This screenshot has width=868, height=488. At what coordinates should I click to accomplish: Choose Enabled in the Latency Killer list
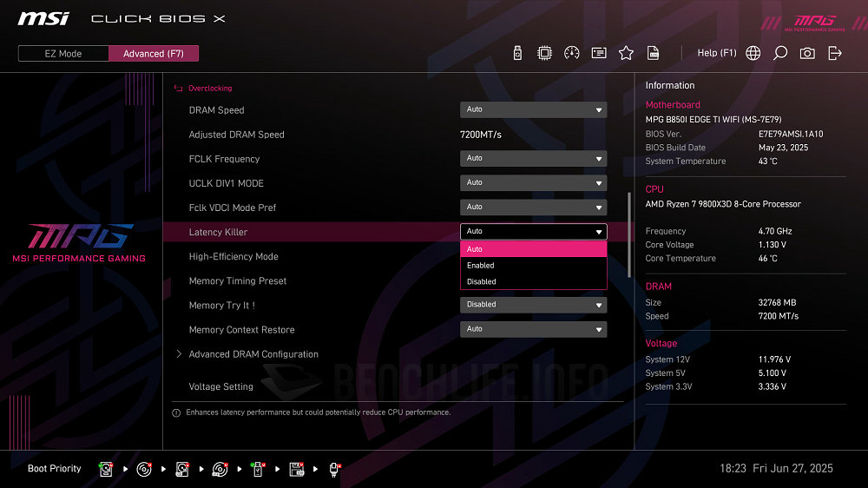click(x=533, y=266)
